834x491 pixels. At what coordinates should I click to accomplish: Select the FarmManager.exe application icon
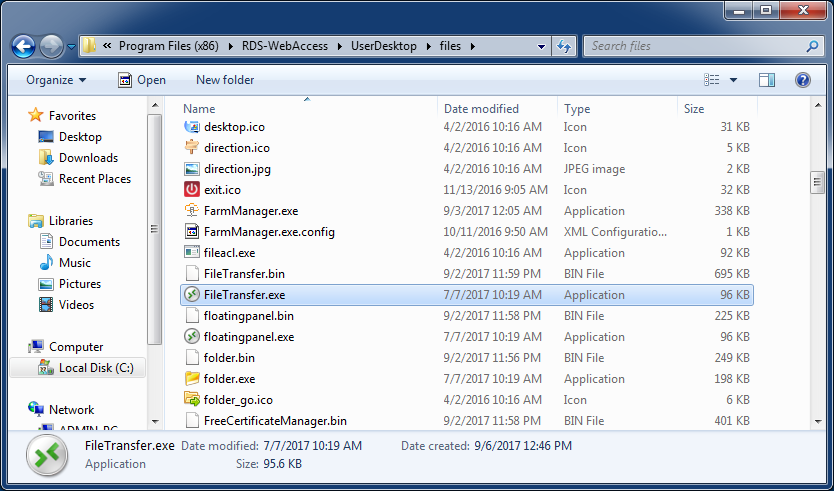(x=191, y=211)
